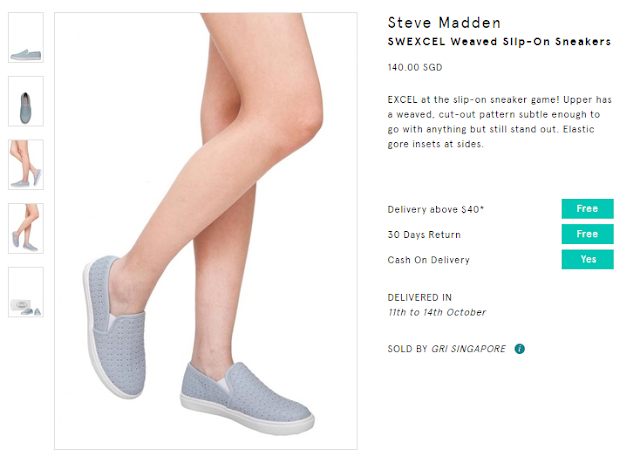Click the Free badge for 30 Days Return

(x=587, y=234)
